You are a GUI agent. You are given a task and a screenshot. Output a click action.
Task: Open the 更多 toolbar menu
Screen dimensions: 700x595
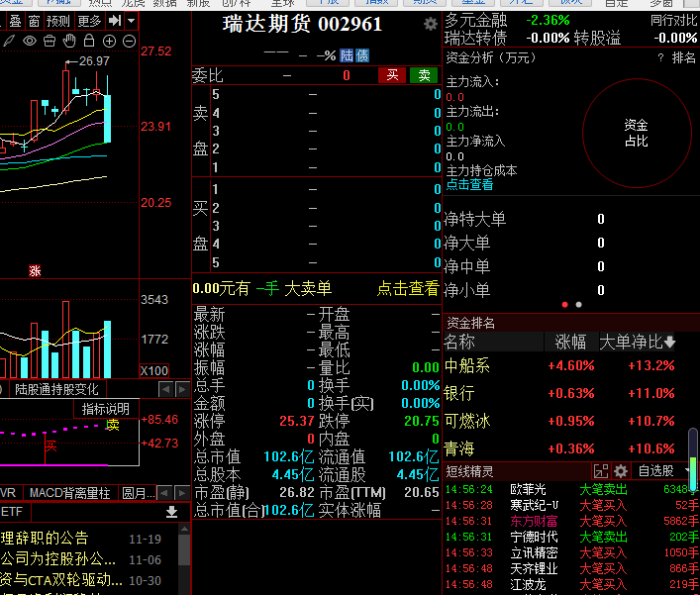(x=89, y=21)
